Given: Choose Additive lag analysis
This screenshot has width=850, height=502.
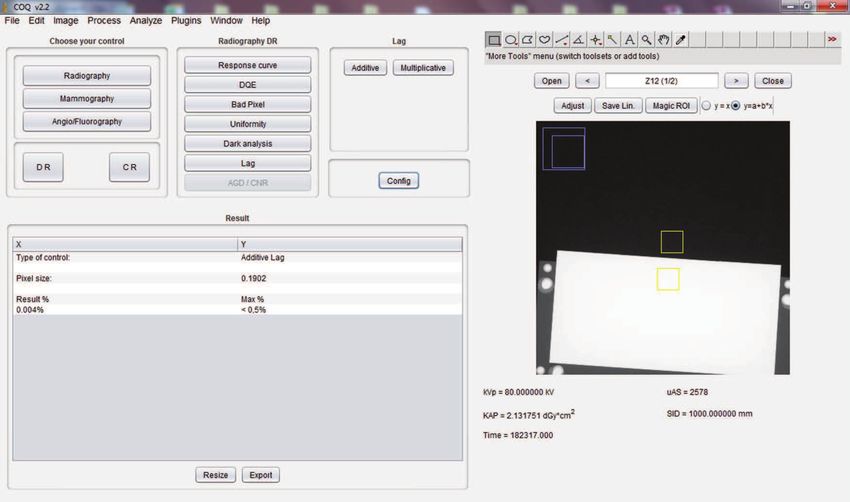Looking at the screenshot, I should [365, 68].
